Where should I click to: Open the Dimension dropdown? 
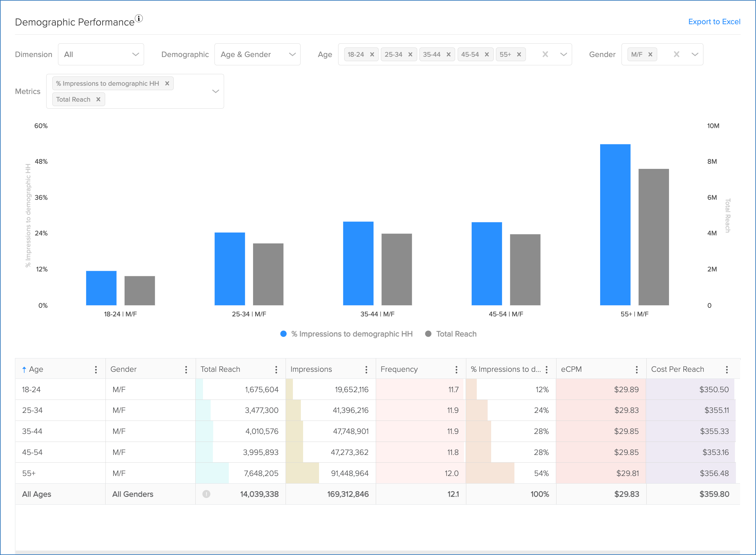coord(101,54)
